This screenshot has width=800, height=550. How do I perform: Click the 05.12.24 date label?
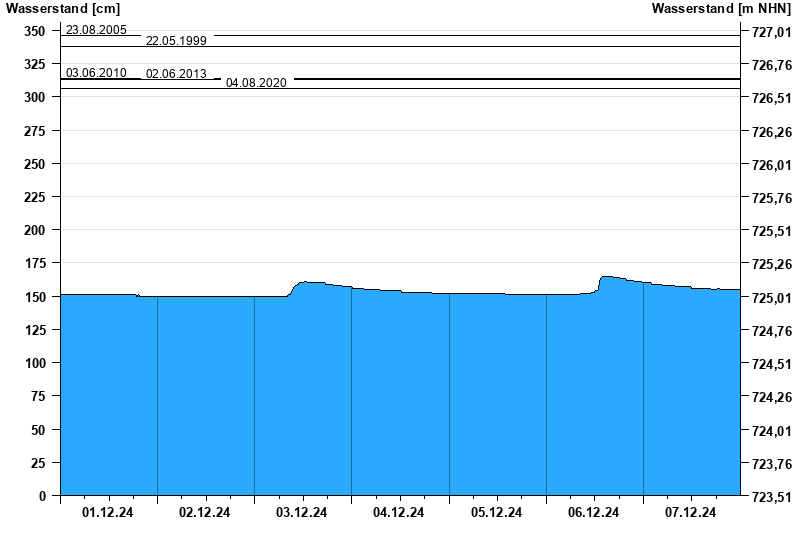click(x=495, y=513)
